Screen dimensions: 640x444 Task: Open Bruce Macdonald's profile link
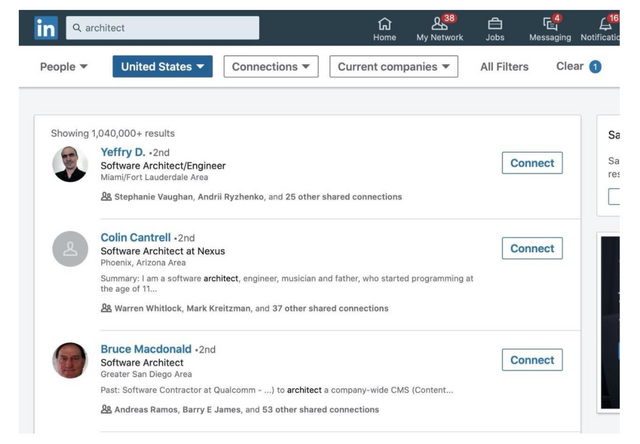pos(145,349)
